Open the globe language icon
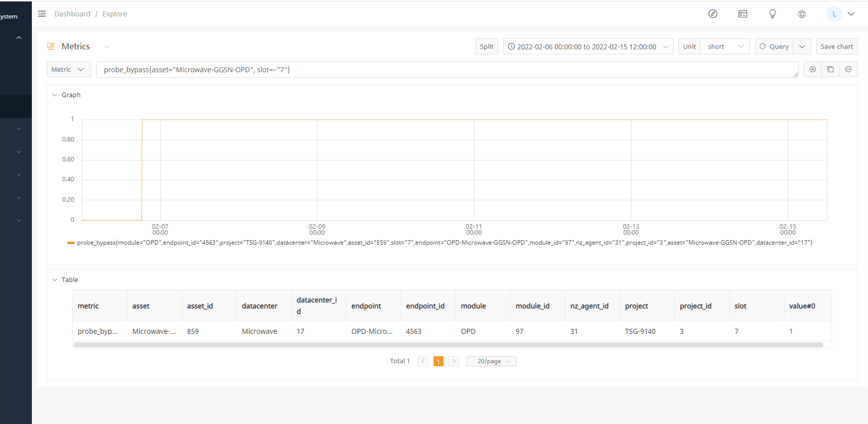This screenshot has height=424, width=868. tap(802, 14)
